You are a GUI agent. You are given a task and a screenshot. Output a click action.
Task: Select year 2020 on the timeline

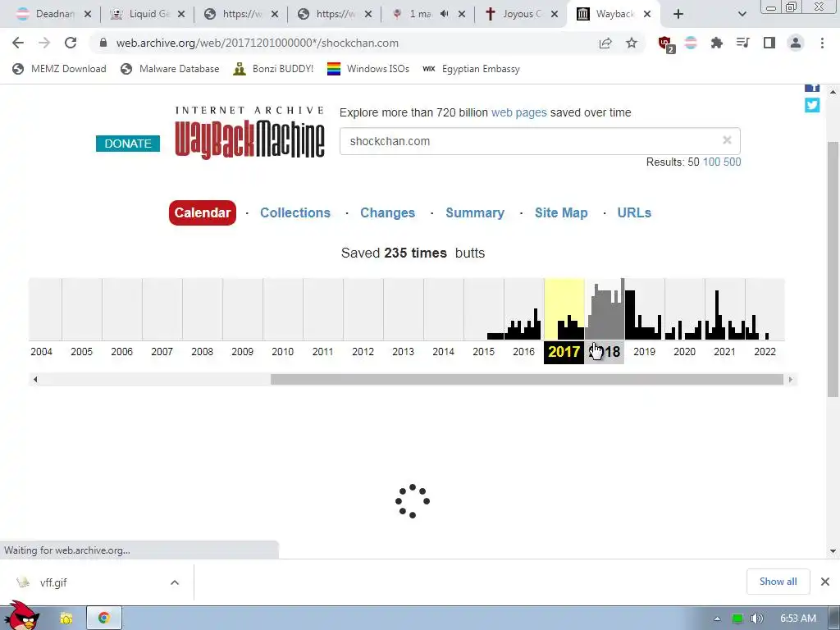point(684,351)
